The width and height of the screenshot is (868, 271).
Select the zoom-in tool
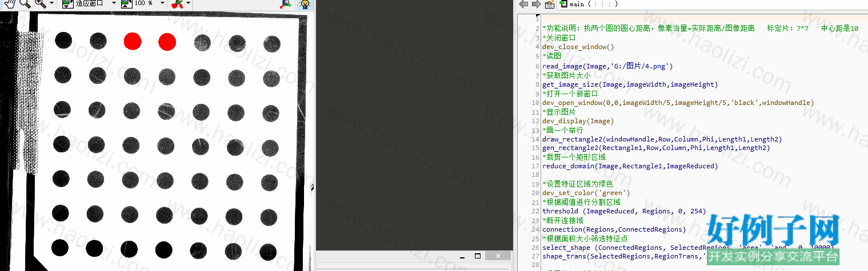click(40, 3)
